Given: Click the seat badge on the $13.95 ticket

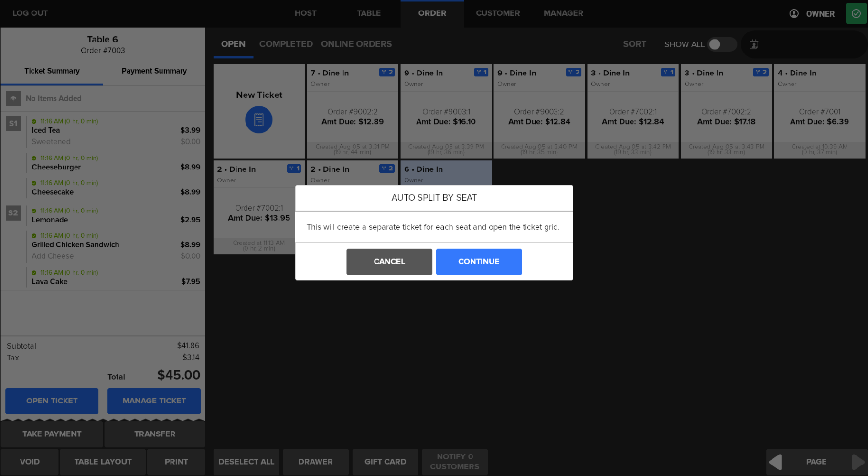Looking at the screenshot, I should 294,169.
